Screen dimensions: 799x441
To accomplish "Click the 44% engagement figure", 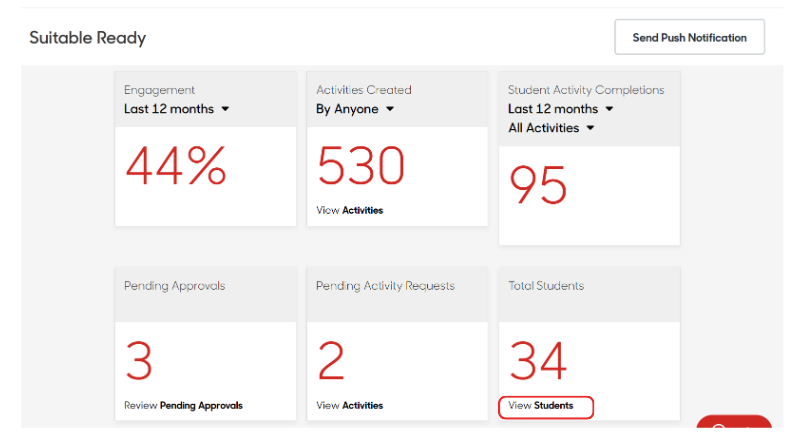I will coord(176,167).
